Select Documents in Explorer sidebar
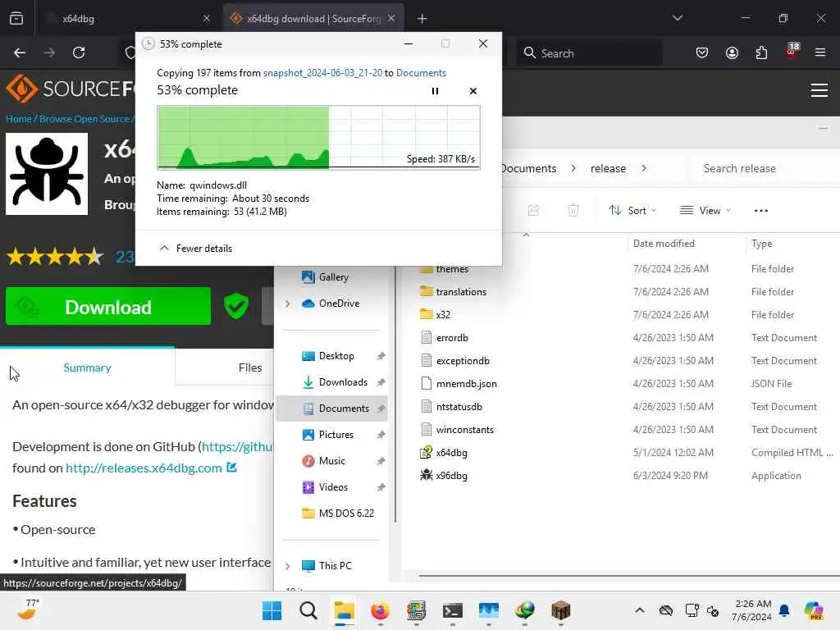The image size is (840, 630). pos(332,409)
